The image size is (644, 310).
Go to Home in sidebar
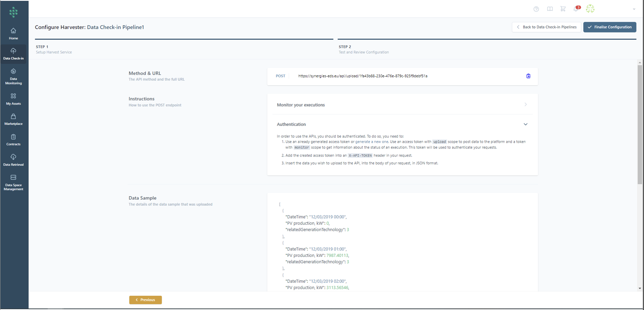tap(13, 34)
